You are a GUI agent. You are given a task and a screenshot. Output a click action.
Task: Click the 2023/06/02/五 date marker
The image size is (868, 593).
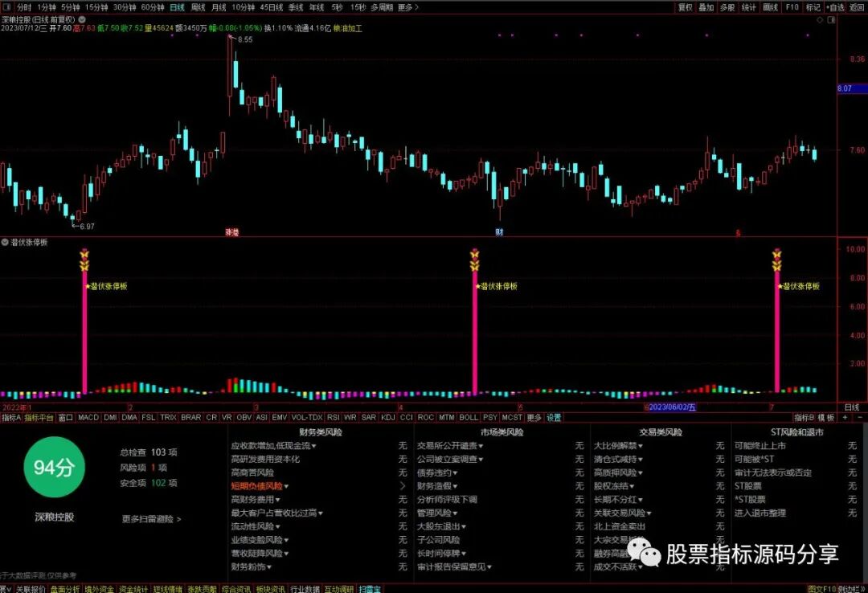(671, 407)
